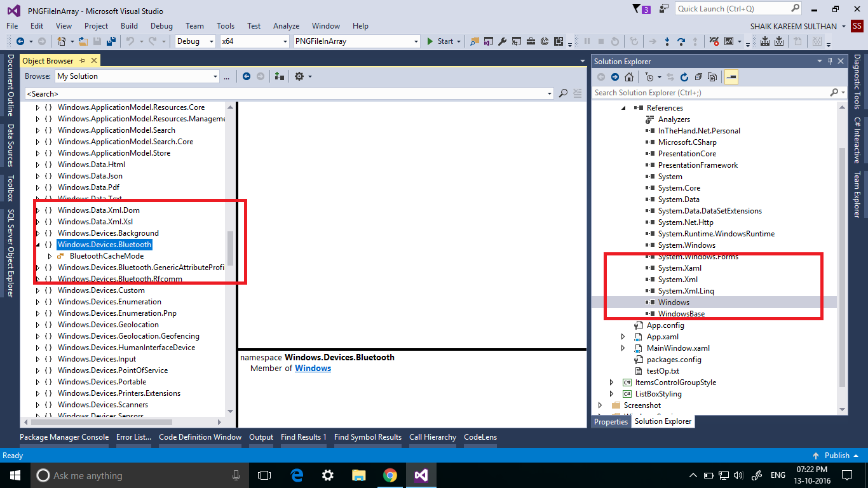Expand the App.xaml node in Solution Explorer
Screen dimensions: 868x488
click(623, 337)
